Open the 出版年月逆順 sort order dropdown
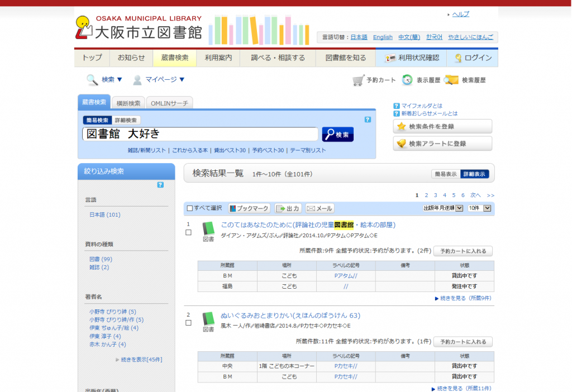This screenshot has width=572, height=392. coord(444,208)
